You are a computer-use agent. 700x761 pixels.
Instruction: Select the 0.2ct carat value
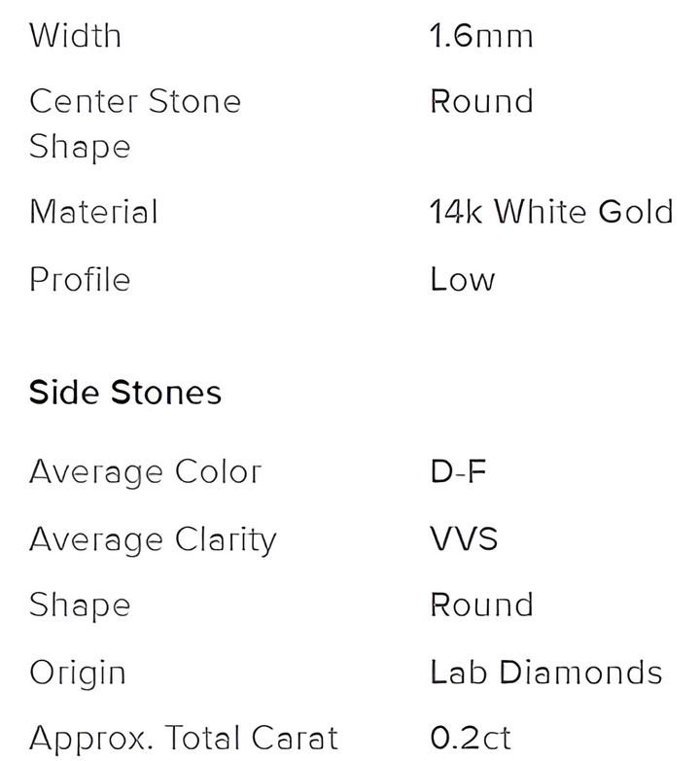tap(471, 738)
